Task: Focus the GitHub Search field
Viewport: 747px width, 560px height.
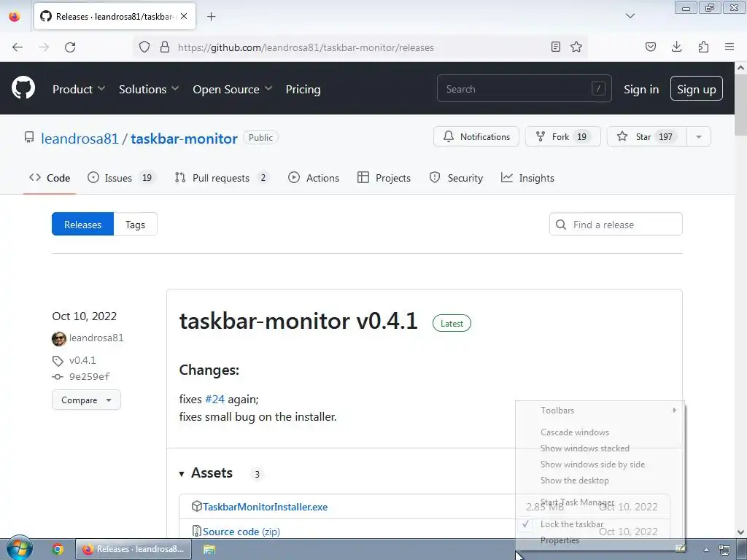Action: click(524, 88)
